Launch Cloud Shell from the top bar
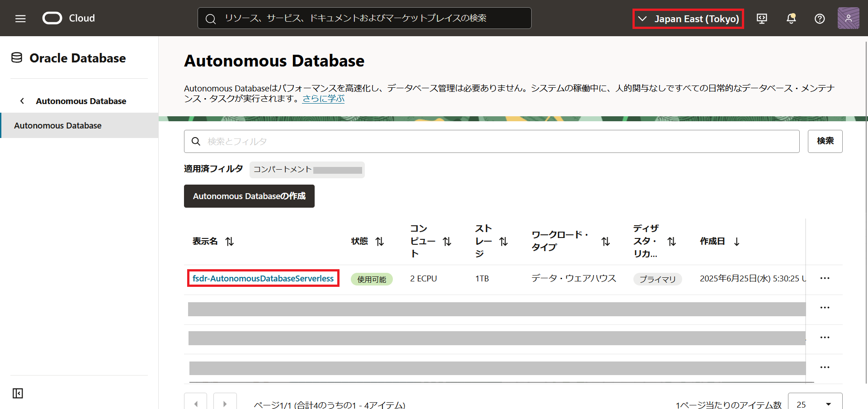The width and height of the screenshot is (868, 409). pos(762,18)
